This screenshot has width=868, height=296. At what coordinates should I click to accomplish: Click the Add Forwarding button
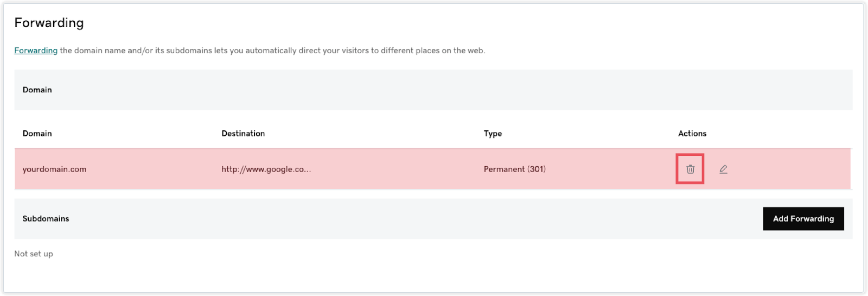(803, 218)
